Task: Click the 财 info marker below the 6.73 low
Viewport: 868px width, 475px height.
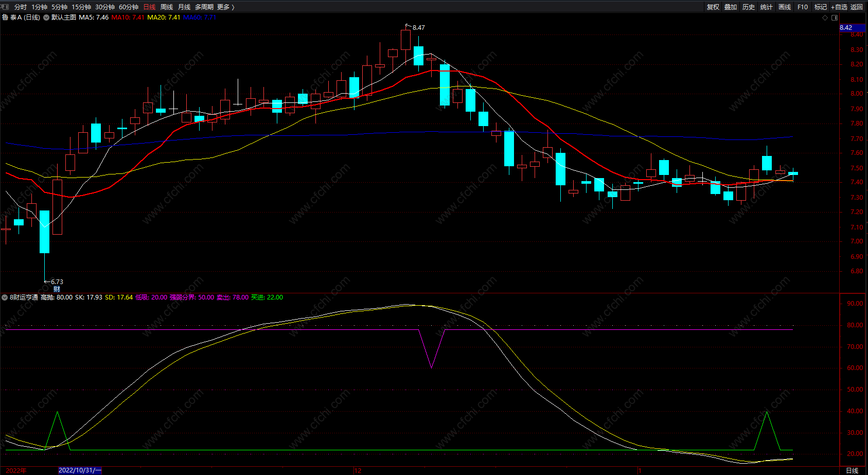Action: (x=57, y=289)
